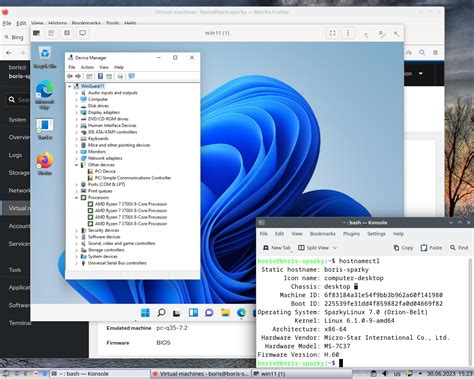The height and width of the screenshot is (379, 474).
Task: Open the Edit menu in the Firefox menu bar
Action: [x=21, y=23]
